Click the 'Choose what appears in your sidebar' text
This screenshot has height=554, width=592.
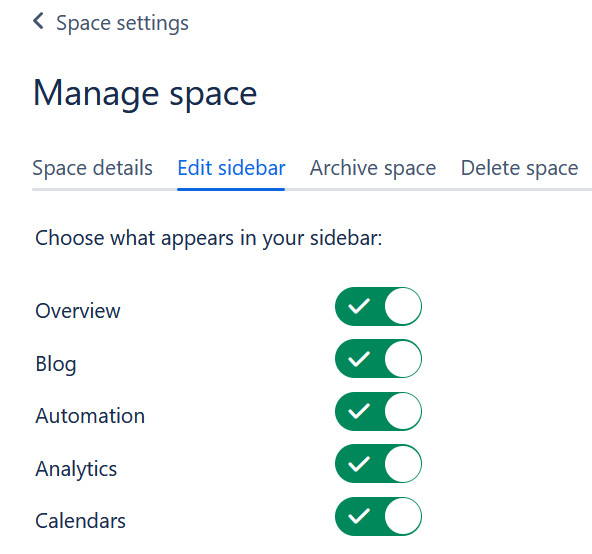[x=209, y=239]
